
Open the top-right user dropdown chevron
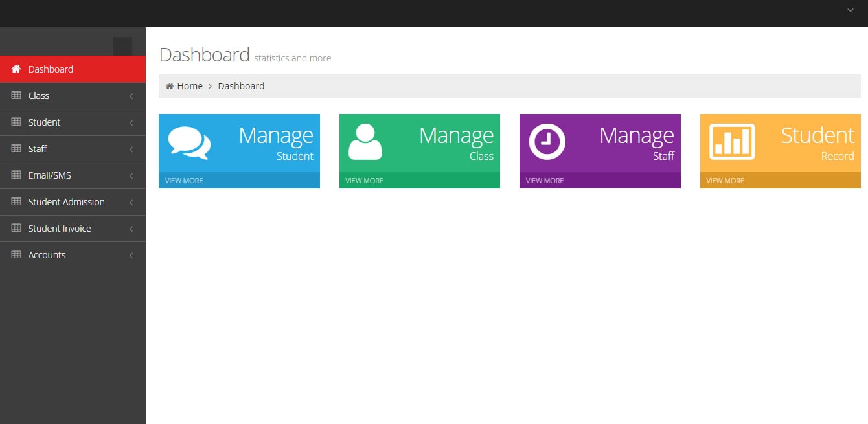[x=850, y=10]
